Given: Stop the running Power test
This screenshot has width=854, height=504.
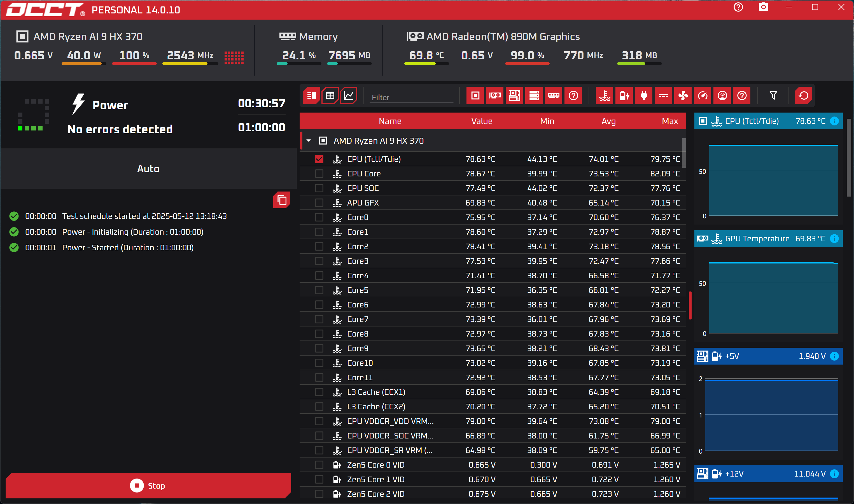Looking at the screenshot, I should tap(148, 485).
